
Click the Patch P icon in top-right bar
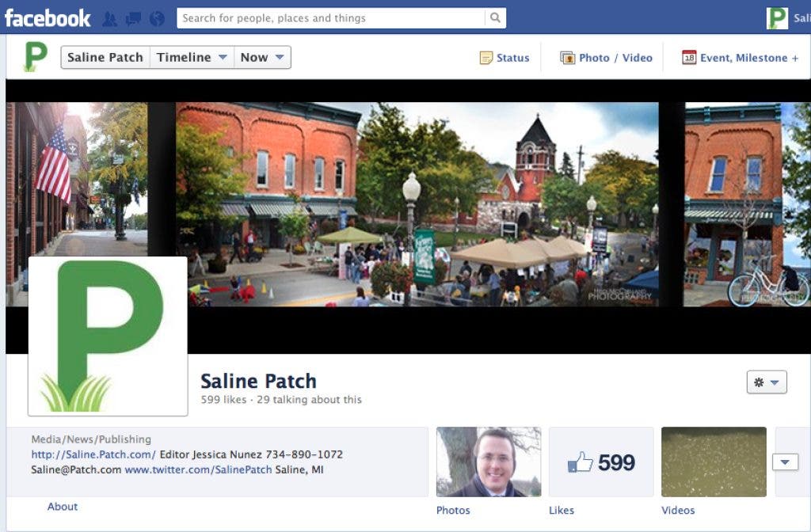[777, 18]
